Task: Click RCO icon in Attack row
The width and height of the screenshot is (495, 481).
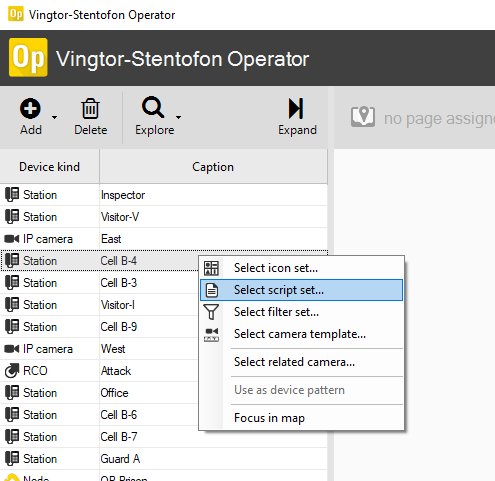Action: pyautogui.click(x=12, y=371)
